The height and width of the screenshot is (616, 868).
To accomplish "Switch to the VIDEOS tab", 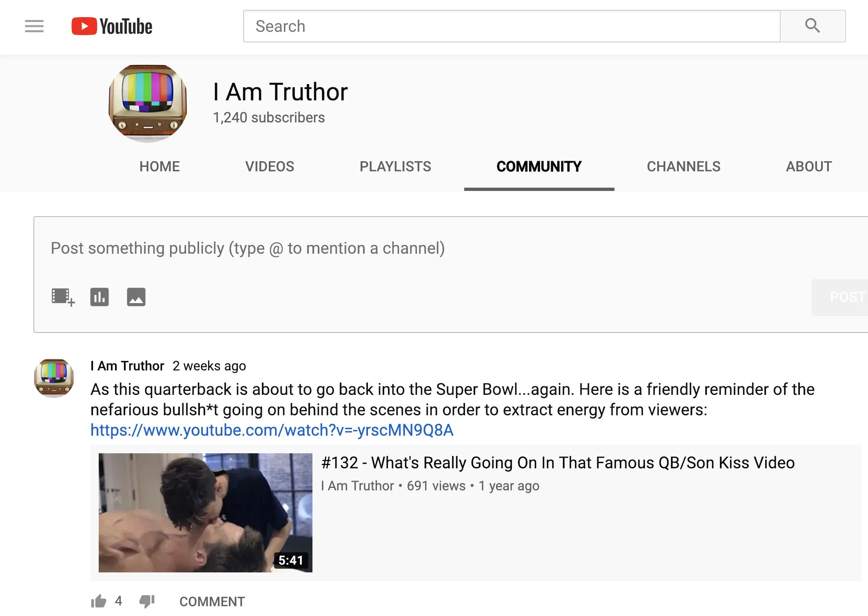I will click(x=270, y=166).
